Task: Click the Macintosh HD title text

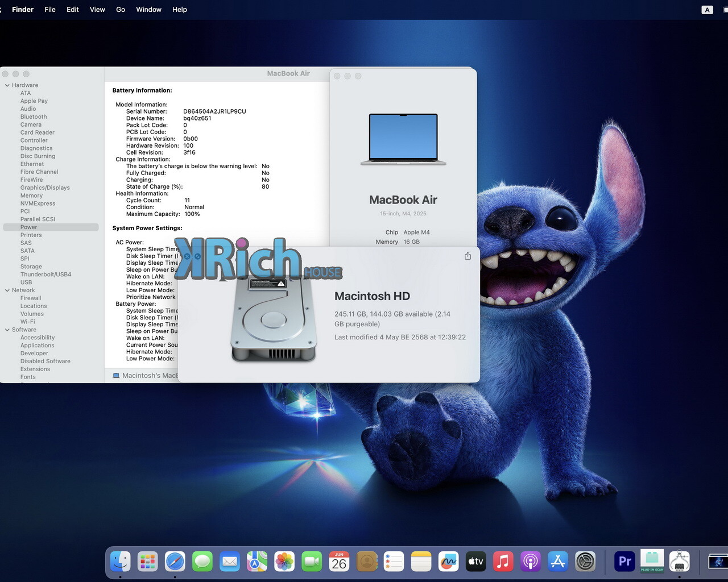Action: [372, 296]
